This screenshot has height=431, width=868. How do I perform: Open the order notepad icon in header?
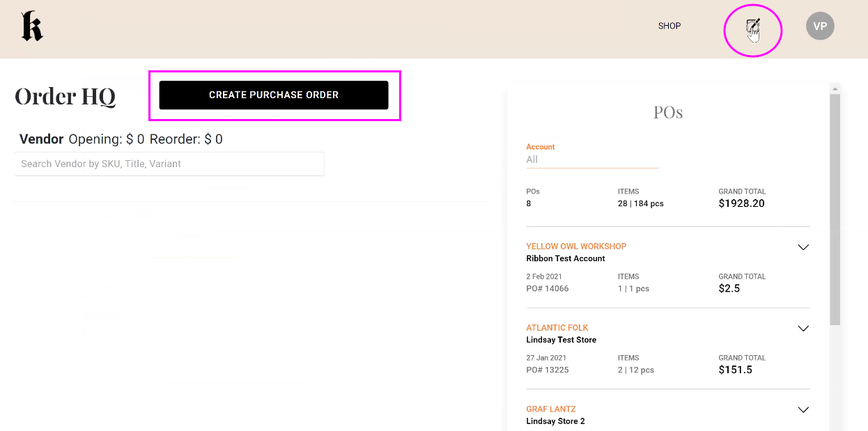point(752,29)
